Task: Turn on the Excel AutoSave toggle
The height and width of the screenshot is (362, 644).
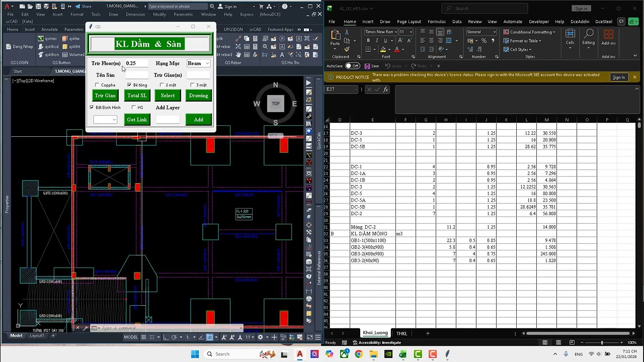Action: point(353,66)
